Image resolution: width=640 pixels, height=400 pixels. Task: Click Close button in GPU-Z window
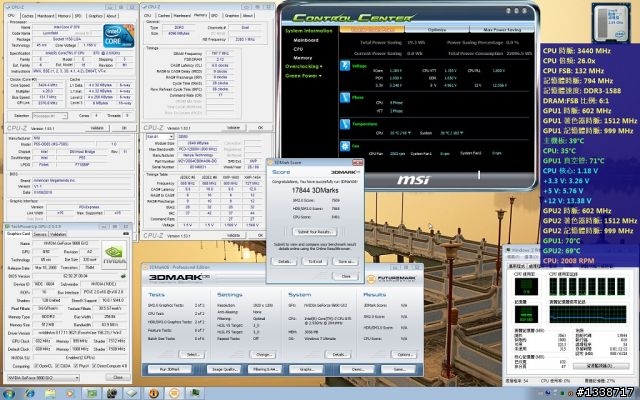[x=118, y=378]
